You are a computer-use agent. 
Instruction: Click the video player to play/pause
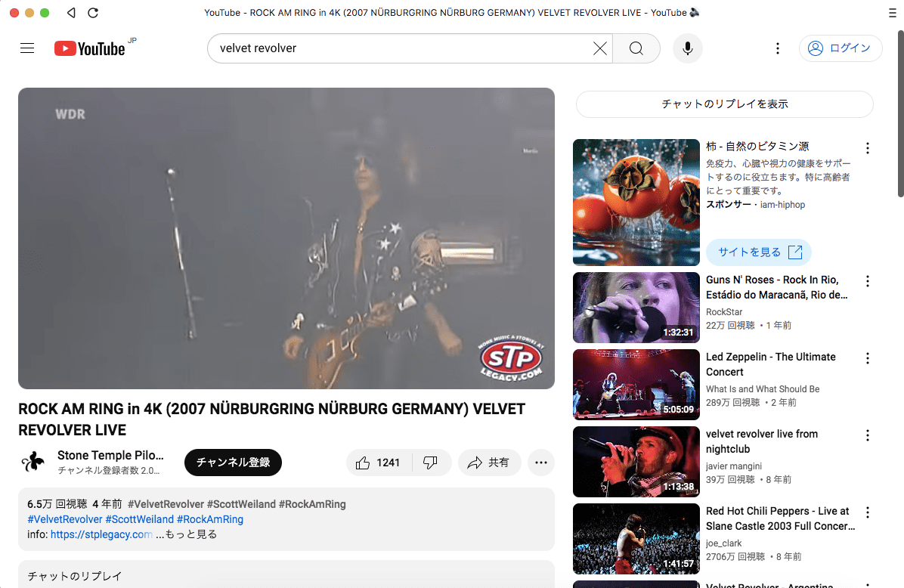(286, 238)
